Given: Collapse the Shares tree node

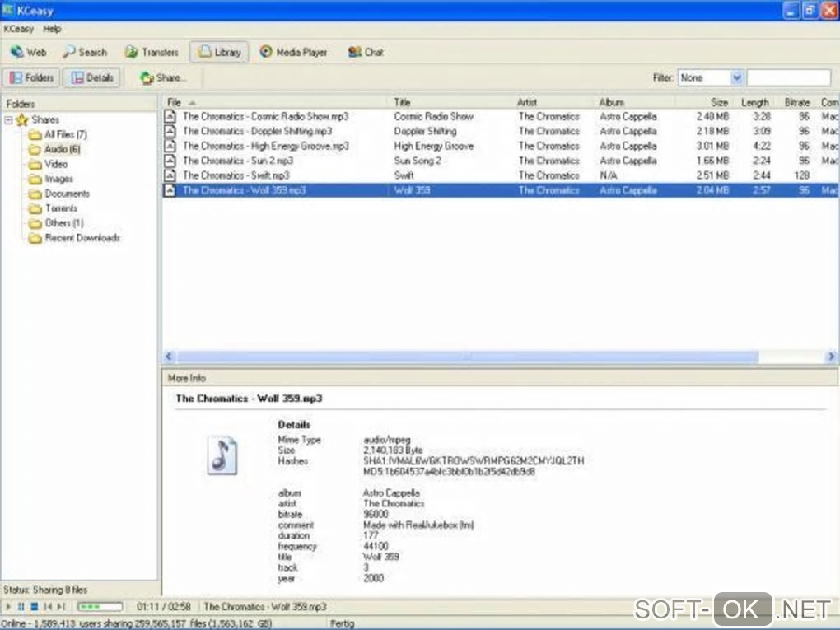Looking at the screenshot, I should pos(8,120).
